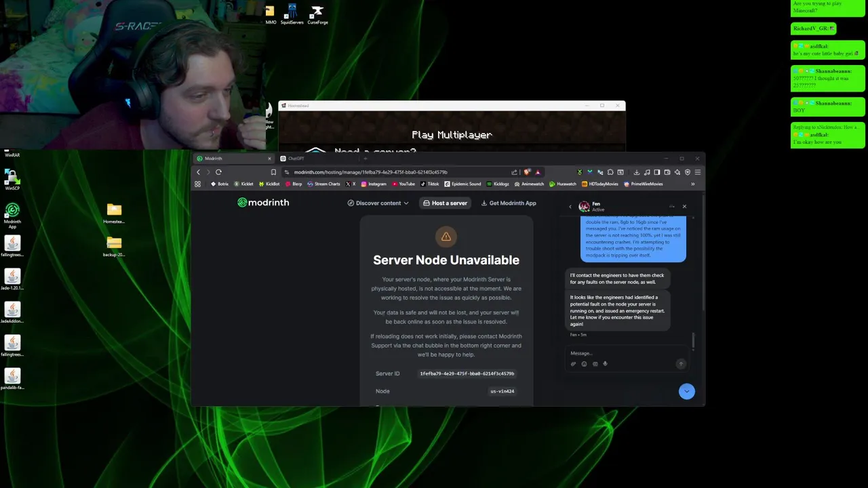Image resolution: width=868 pixels, height=488 pixels.
Task: Open the Epidemic Sound bookmark
Action: click(462, 184)
